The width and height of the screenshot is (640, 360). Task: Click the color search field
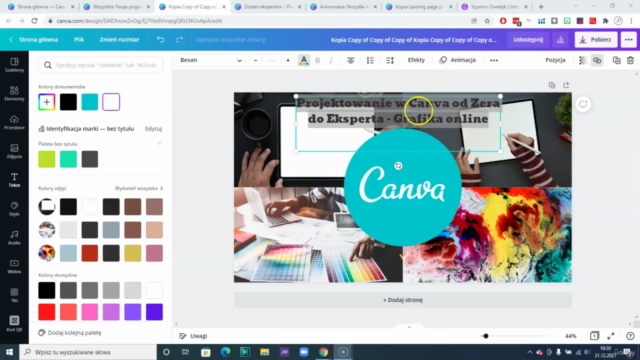pos(101,65)
